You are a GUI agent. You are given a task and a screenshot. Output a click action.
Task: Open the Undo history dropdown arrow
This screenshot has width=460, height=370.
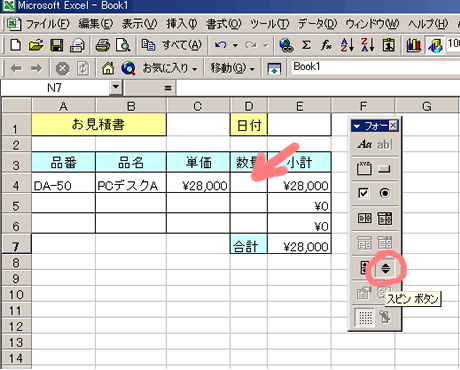click(235, 45)
